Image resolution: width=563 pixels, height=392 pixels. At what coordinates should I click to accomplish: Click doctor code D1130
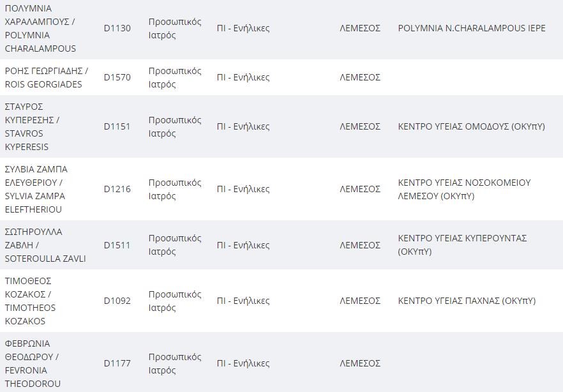pyautogui.click(x=117, y=28)
